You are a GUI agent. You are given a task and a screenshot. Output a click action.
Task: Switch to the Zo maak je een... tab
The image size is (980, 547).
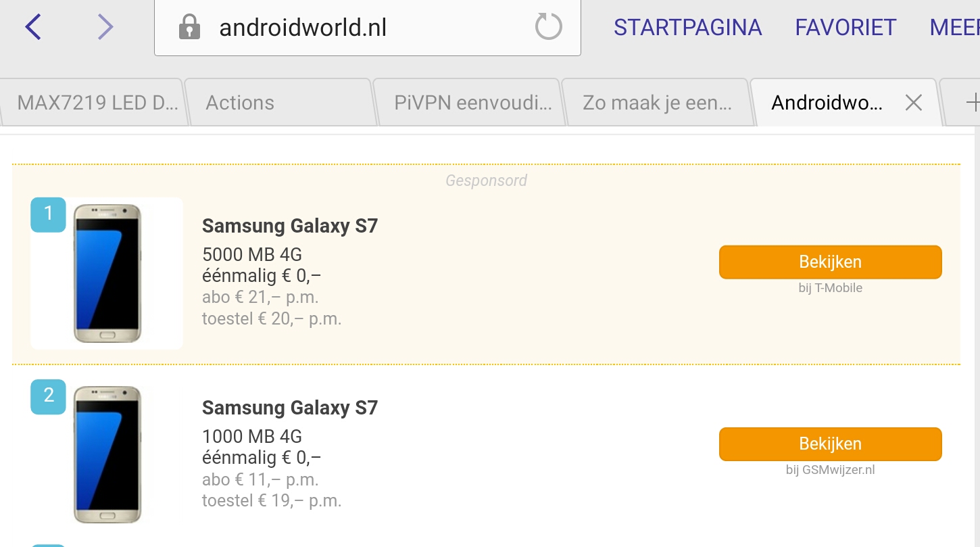(657, 103)
